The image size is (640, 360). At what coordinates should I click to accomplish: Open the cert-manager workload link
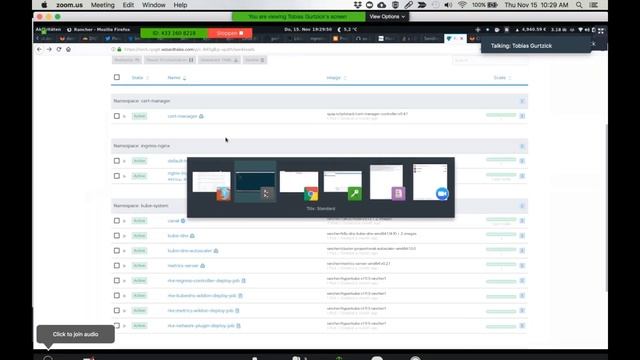coord(182,116)
